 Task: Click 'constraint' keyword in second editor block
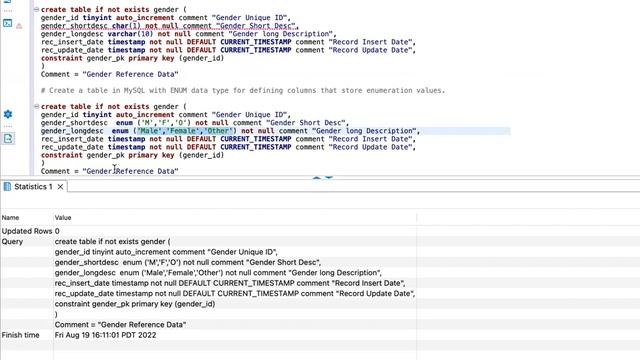click(x=62, y=155)
